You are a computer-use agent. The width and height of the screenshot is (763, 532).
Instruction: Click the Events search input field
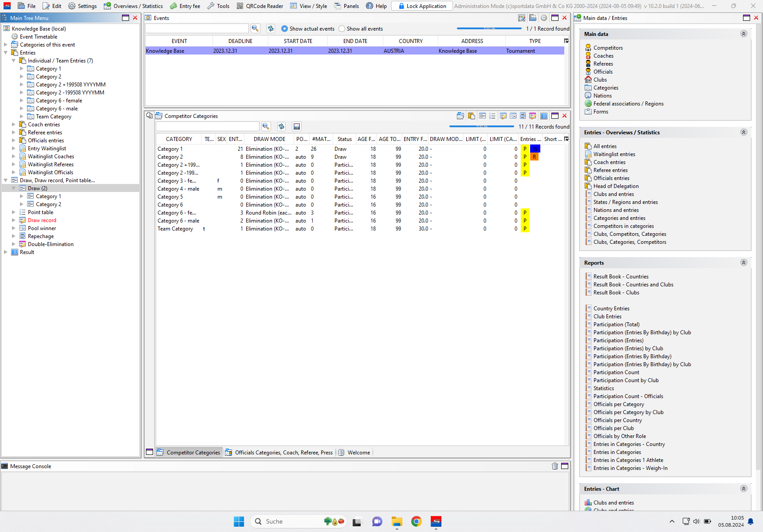click(x=197, y=28)
